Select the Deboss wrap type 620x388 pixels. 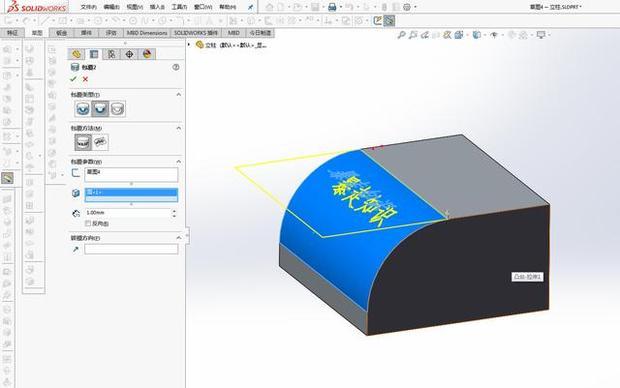point(100,109)
